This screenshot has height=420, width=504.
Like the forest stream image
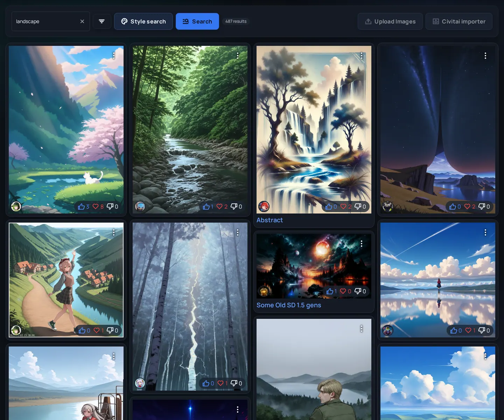click(x=208, y=206)
